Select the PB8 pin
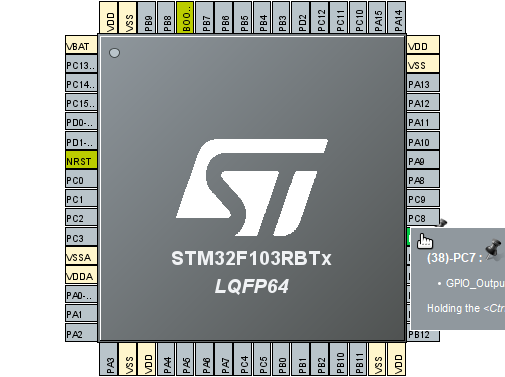Viewport: 505px width, 377px height. pos(166,18)
